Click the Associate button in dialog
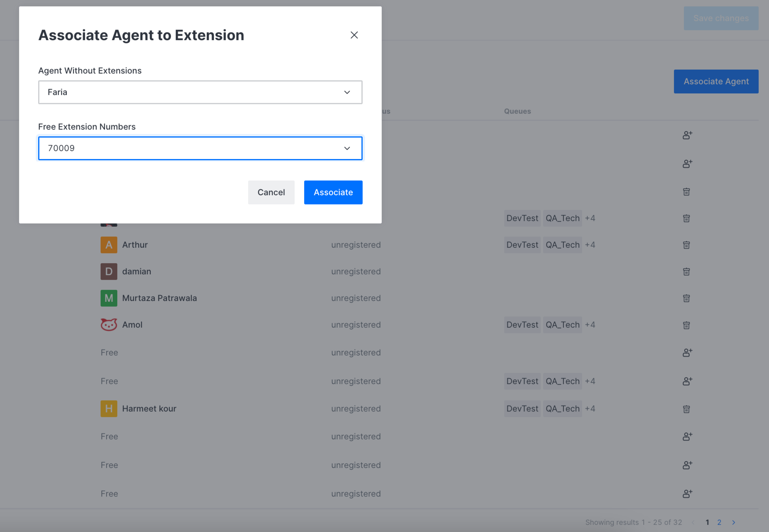769x532 pixels. click(333, 192)
